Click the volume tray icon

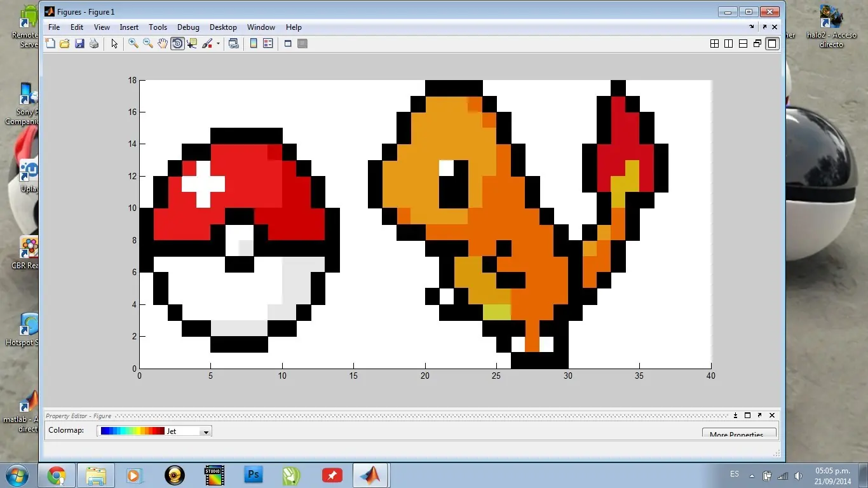[797, 476]
